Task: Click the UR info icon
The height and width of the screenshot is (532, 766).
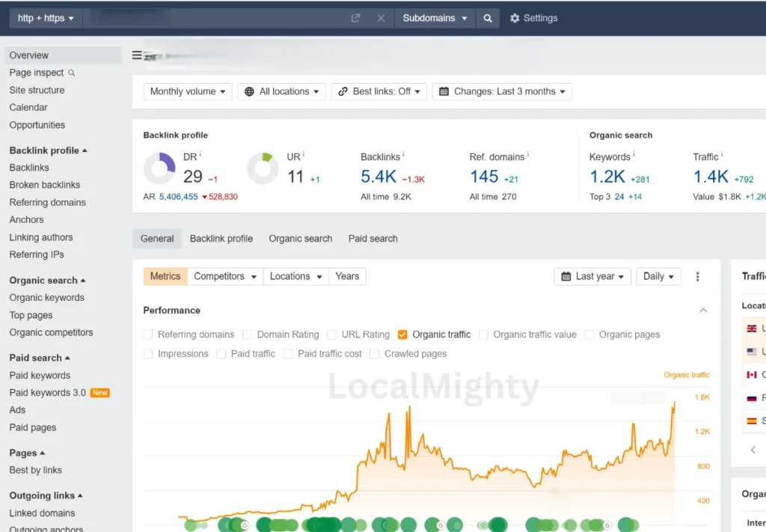Action: [304, 154]
